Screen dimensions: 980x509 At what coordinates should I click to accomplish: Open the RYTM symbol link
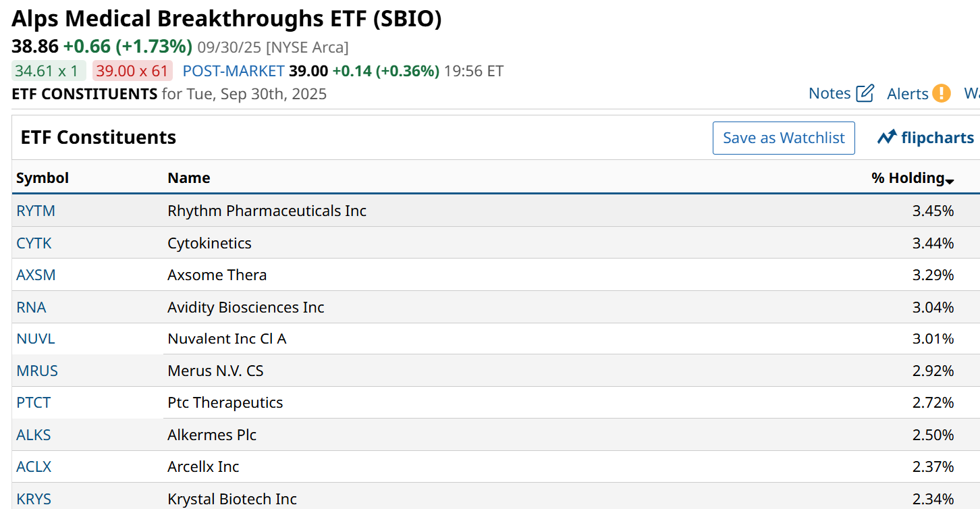[36, 211]
